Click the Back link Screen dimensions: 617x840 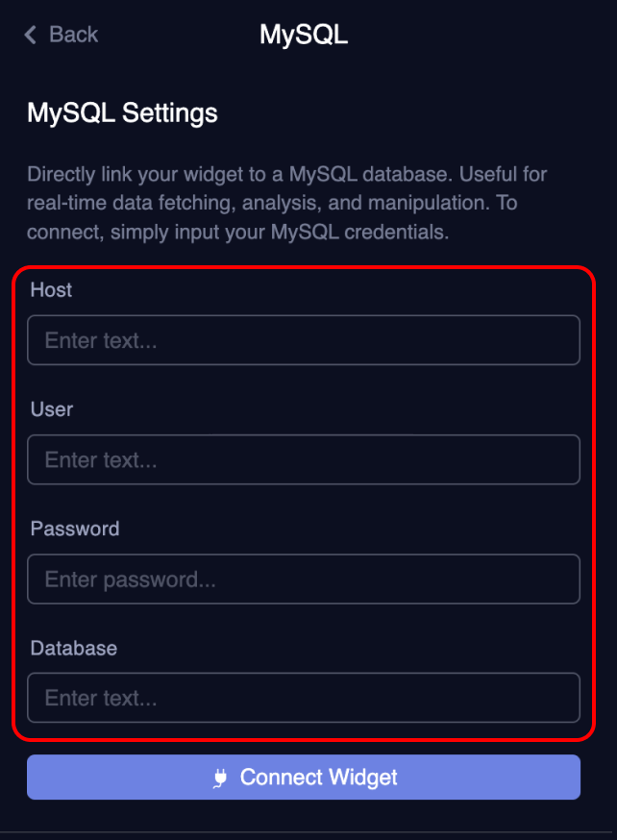pos(72,35)
